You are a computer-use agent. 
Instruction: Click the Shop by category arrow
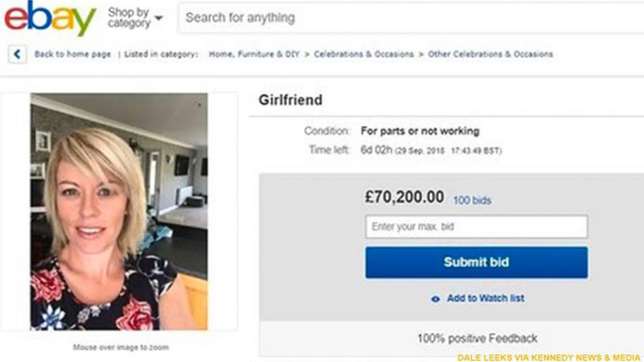[159, 18]
